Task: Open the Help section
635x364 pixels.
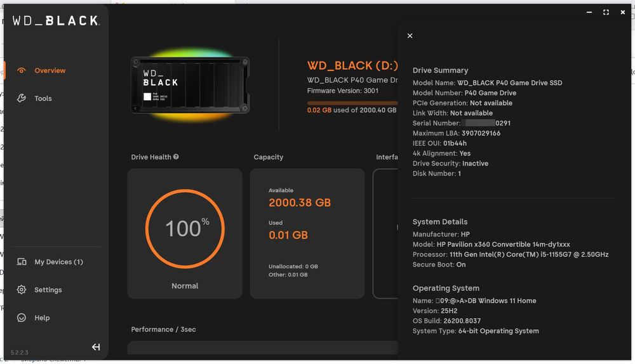Action: pyautogui.click(x=42, y=318)
